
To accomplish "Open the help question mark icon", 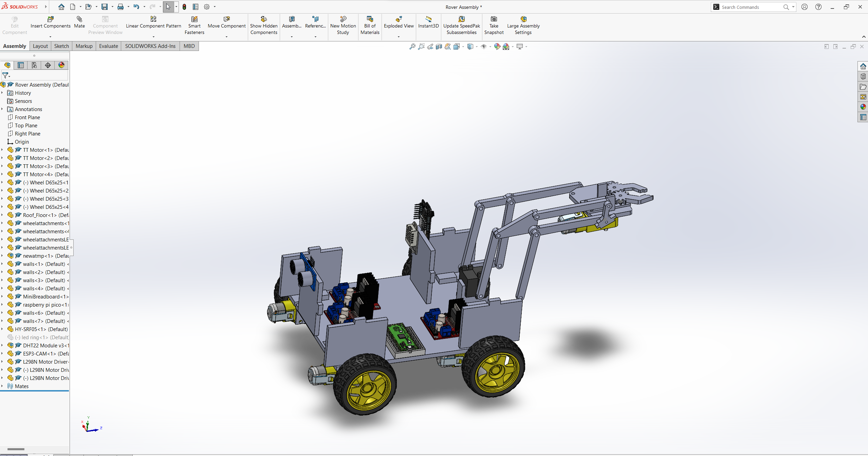I will (x=818, y=7).
